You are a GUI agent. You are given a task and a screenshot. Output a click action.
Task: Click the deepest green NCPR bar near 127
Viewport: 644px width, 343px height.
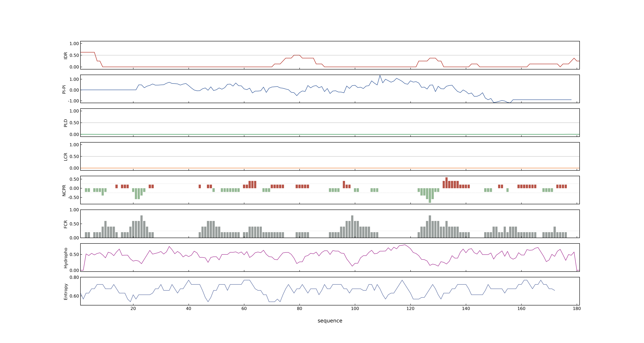coord(430,195)
